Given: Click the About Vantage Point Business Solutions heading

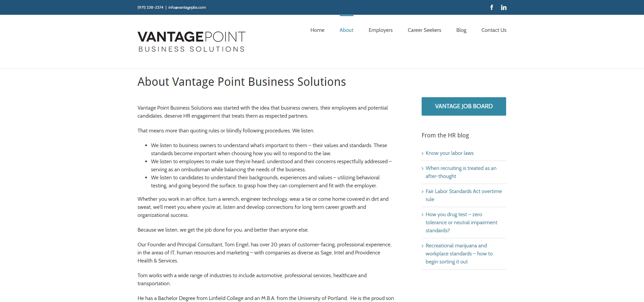Looking at the screenshot, I should pos(241,82).
